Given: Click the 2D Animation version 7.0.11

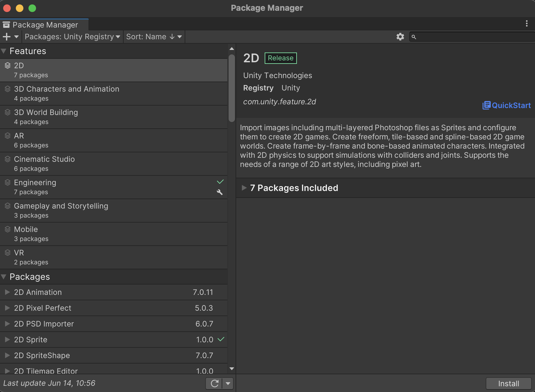Looking at the screenshot, I should pyautogui.click(x=203, y=292).
